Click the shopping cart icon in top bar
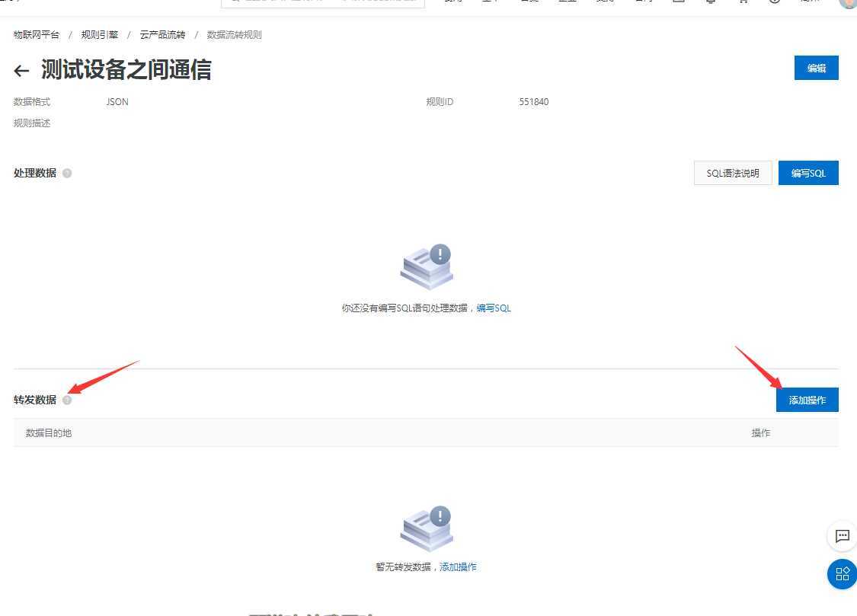Image resolution: width=857 pixels, height=616 pixels. (x=743, y=2)
